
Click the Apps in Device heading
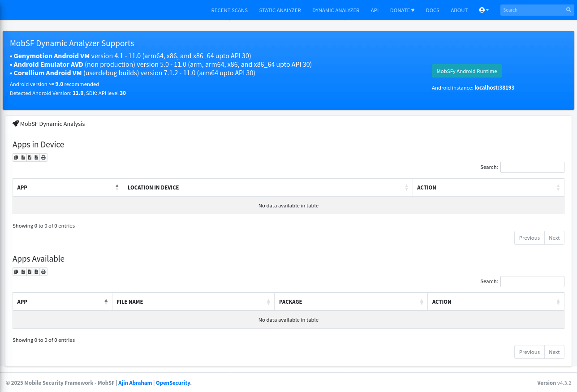click(x=38, y=145)
